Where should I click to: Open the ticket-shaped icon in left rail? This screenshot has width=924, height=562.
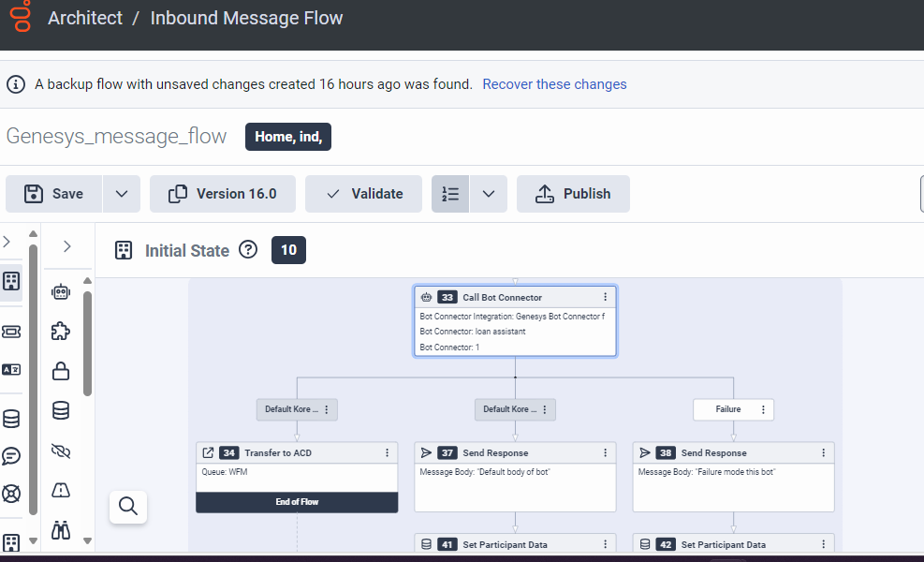tap(11, 332)
